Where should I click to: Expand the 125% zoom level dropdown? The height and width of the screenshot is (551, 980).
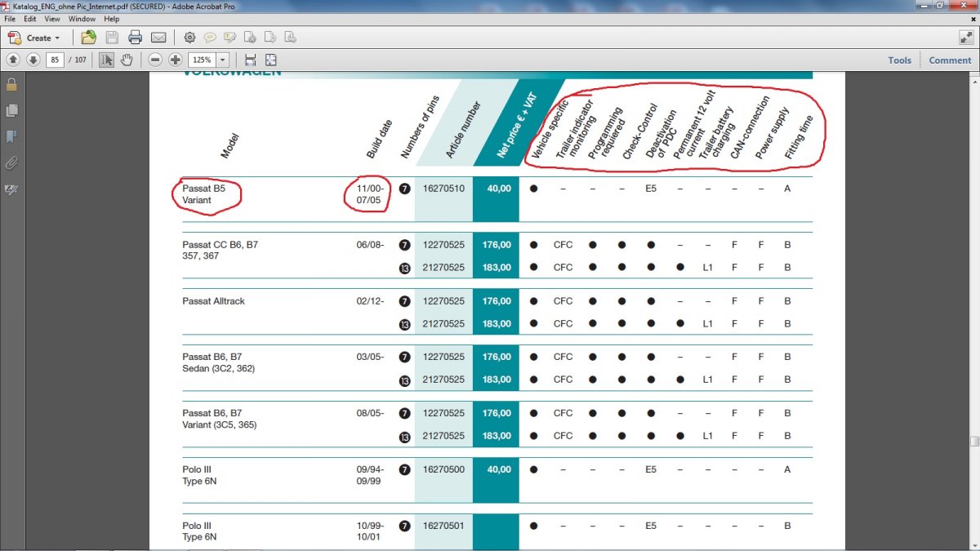[222, 60]
